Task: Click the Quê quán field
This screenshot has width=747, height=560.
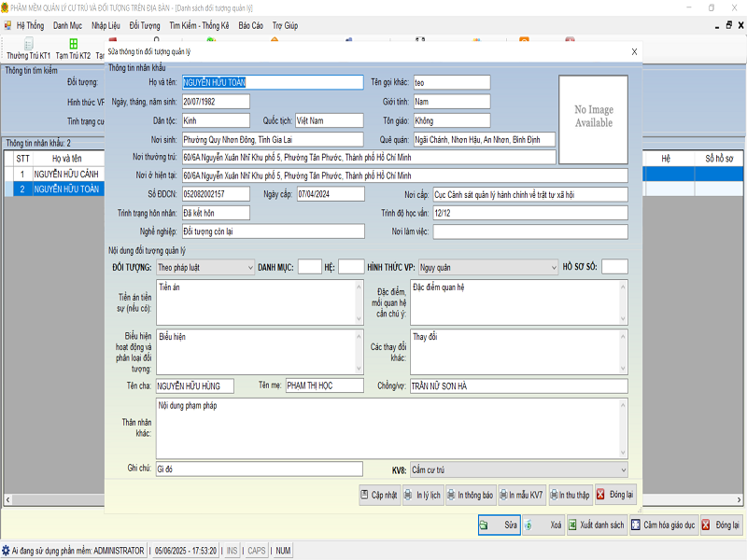Action: click(x=485, y=139)
